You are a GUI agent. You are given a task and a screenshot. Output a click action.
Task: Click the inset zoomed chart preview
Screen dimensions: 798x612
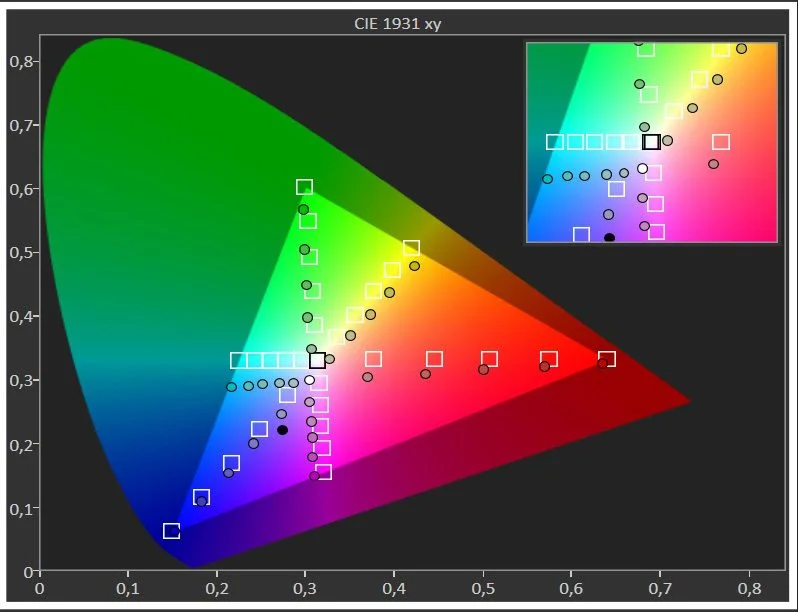pyautogui.click(x=651, y=142)
